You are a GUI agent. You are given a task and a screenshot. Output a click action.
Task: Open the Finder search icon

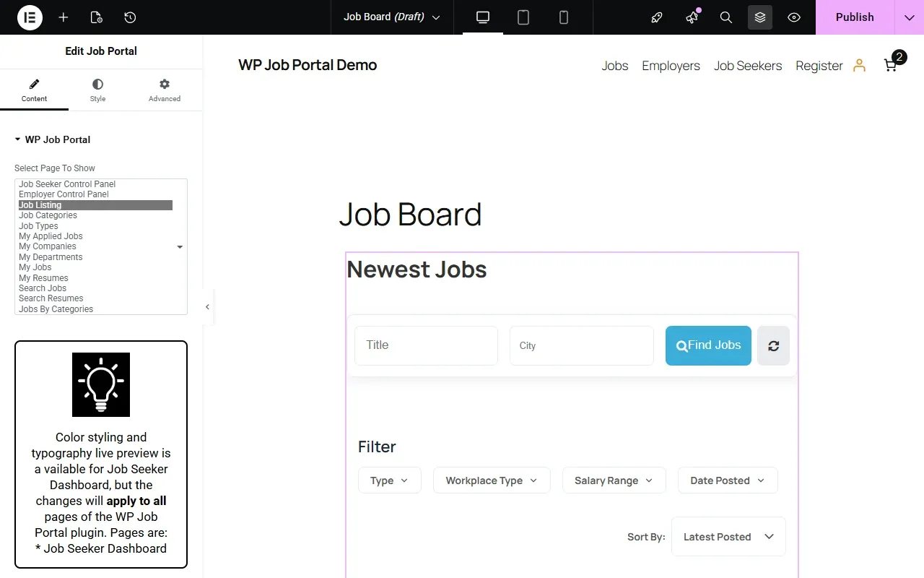tap(726, 17)
